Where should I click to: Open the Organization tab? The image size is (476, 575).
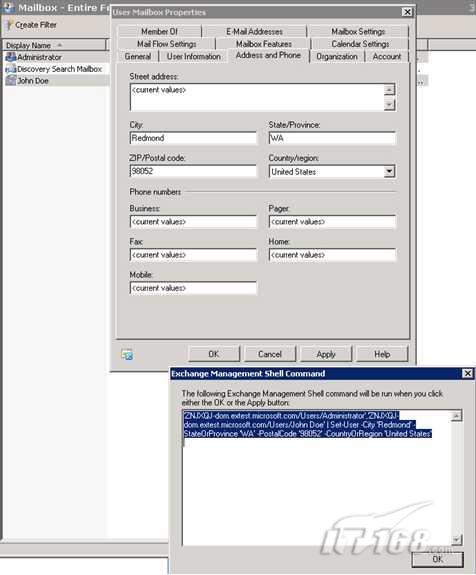337,56
